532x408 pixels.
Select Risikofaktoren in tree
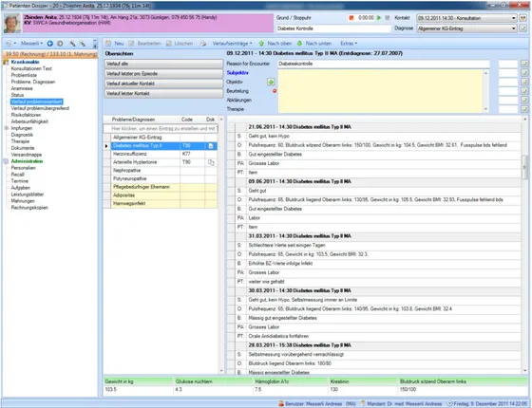[x=26, y=115]
